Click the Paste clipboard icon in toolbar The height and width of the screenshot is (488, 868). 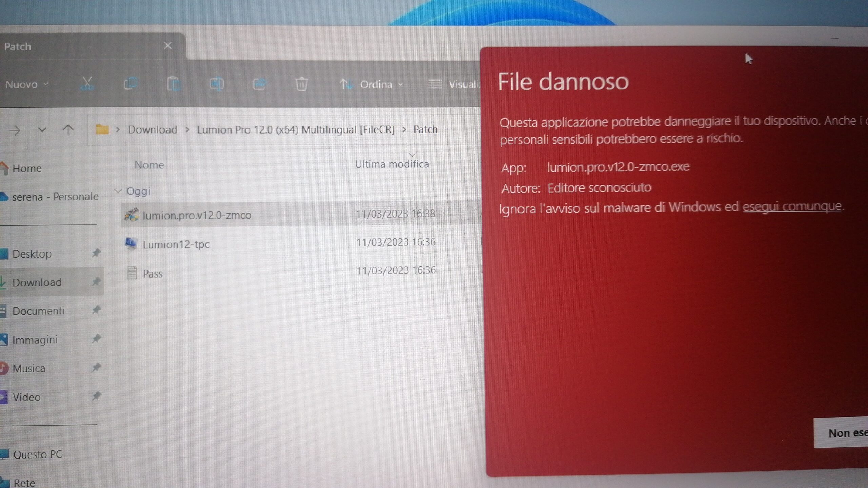pos(174,84)
